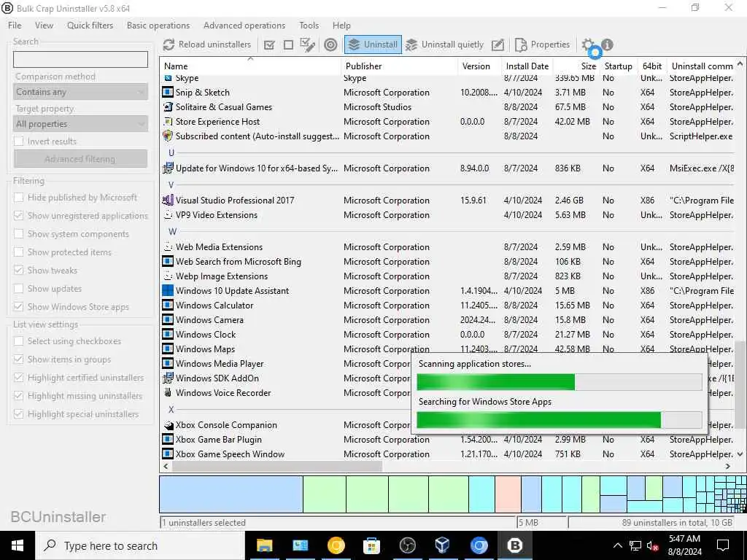
Task: Toggle the Invert results checkbox
Action: coord(18,141)
